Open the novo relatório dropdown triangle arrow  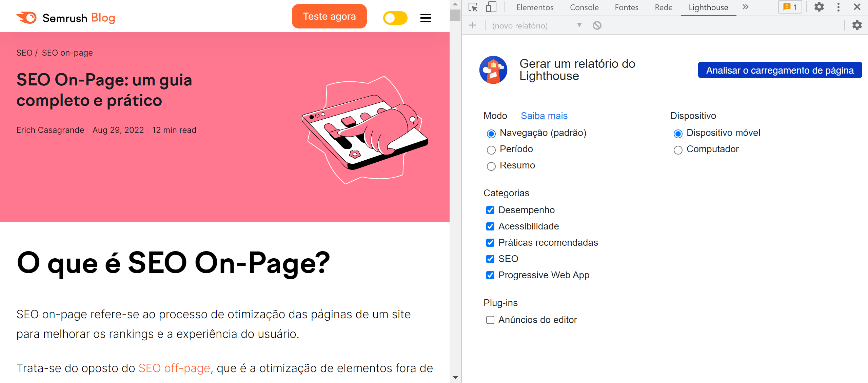pyautogui.click(x=579, y=25)
